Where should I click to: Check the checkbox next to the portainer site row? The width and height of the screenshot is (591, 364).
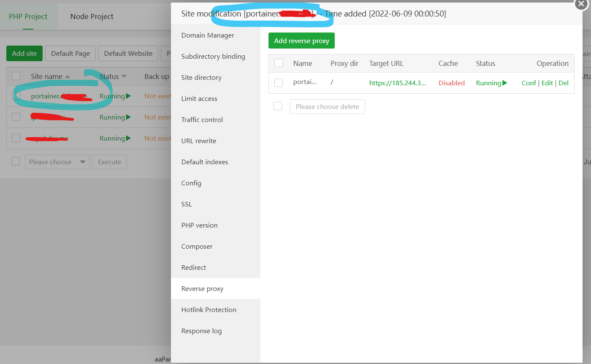16,96
